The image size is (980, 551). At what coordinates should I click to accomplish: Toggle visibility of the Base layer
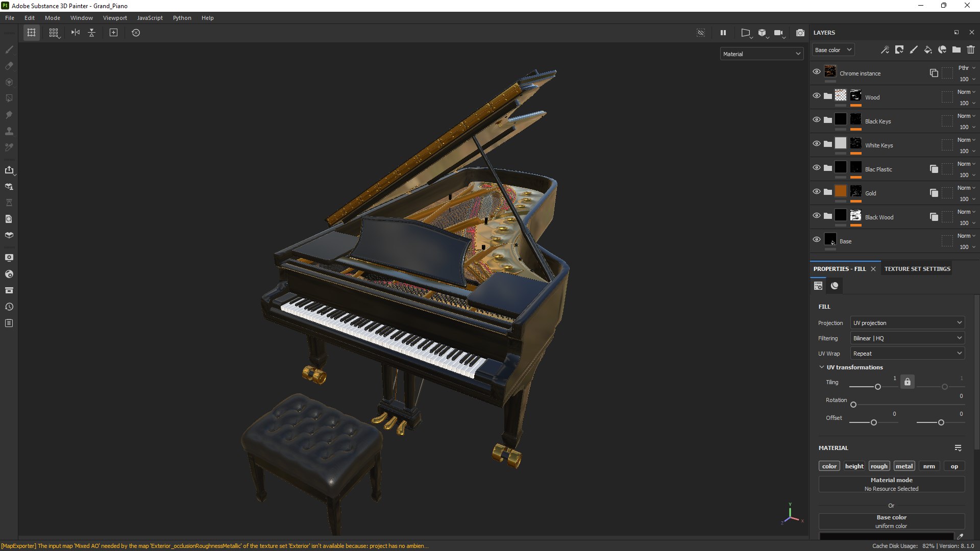point(817,240)
